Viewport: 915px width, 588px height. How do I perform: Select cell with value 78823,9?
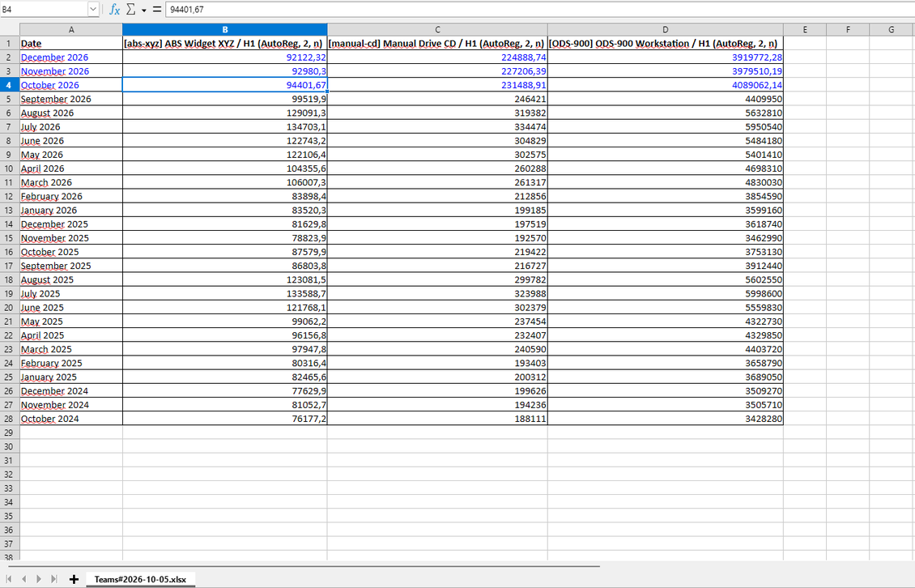coord(224,237)
